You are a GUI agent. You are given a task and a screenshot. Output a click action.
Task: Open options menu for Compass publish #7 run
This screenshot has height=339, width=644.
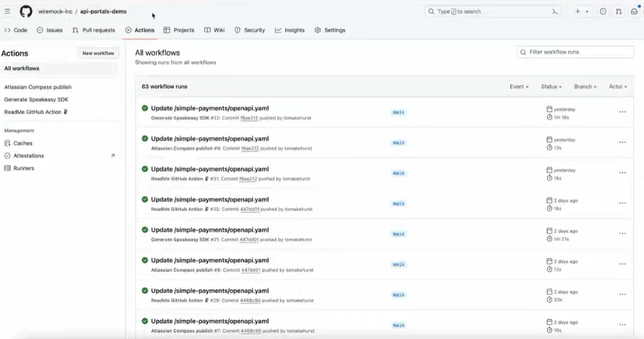622,325
